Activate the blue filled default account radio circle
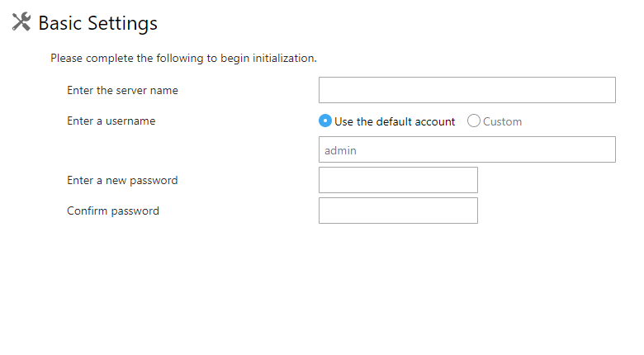The height and width of the screenshot is (355, 644). click(x=325, y=121)
